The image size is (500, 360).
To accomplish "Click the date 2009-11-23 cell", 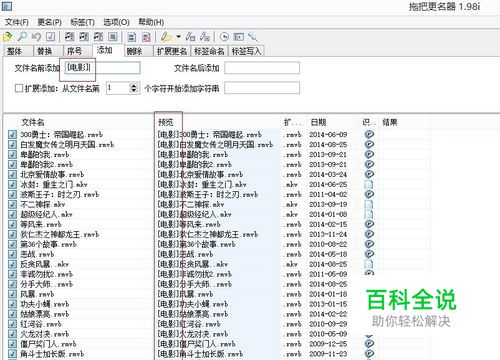I will pos(328,354).
